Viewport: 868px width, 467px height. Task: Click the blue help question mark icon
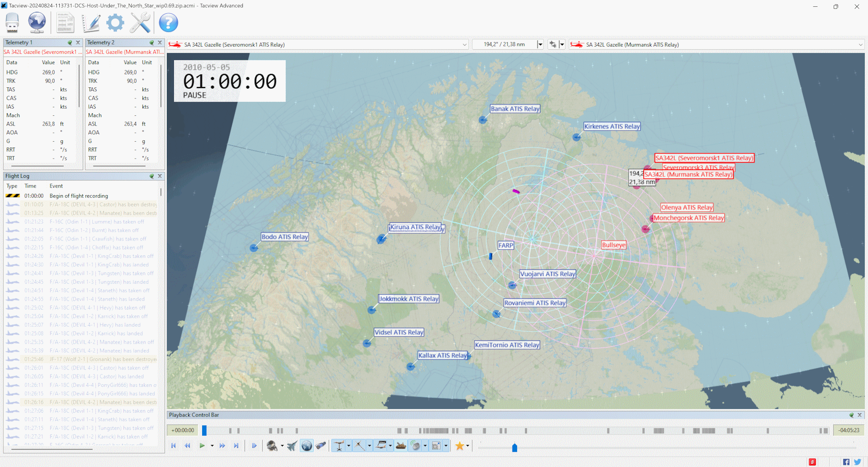(168, 22)
